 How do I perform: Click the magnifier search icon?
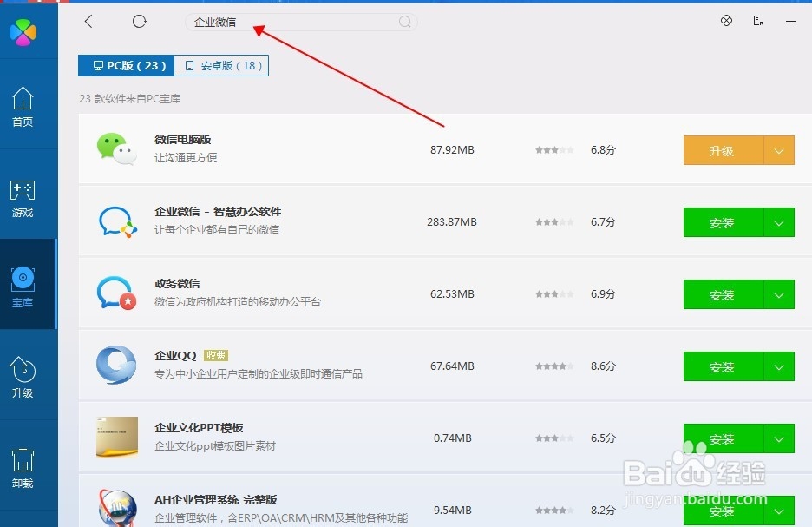pyautogui.click(x=405, y=22)
